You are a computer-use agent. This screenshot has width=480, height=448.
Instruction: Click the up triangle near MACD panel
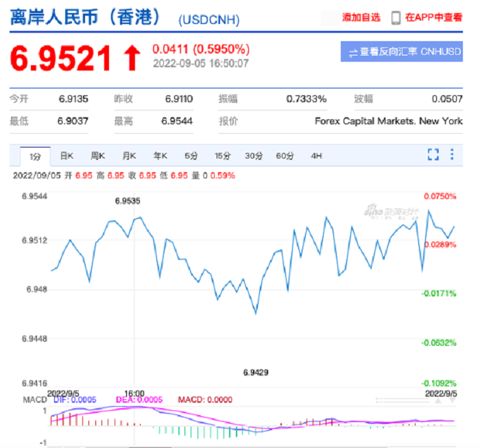438,401
